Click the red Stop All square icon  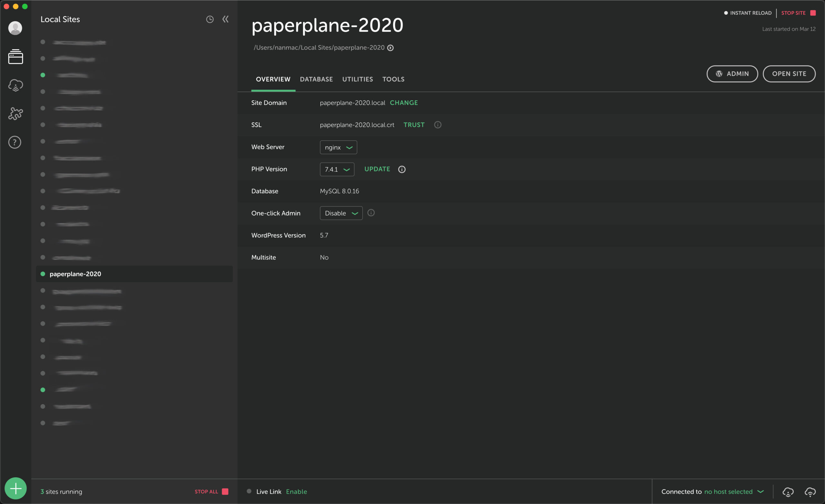pos(225,492)
